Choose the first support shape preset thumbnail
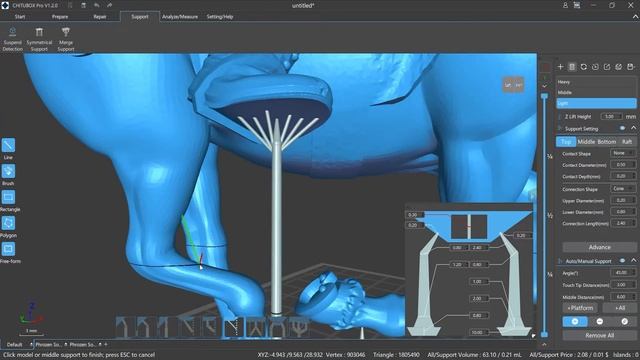This screenshot has height=360, width=640. click(x=122, y=327)
